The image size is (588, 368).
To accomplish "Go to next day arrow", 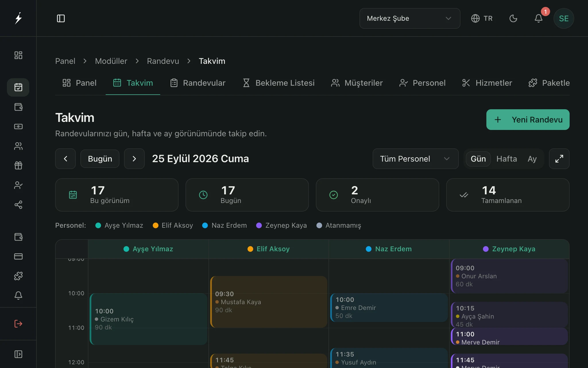I will click(x=134, y=159).
